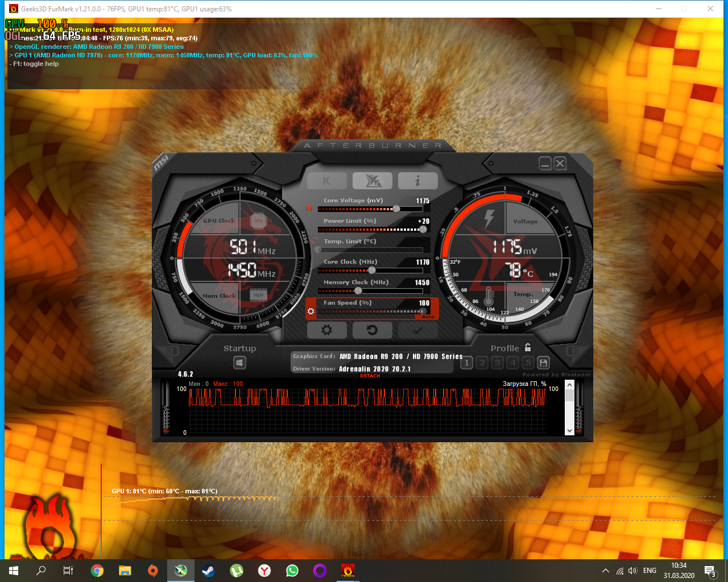Open the volume control in the system tray

[633, 571]
